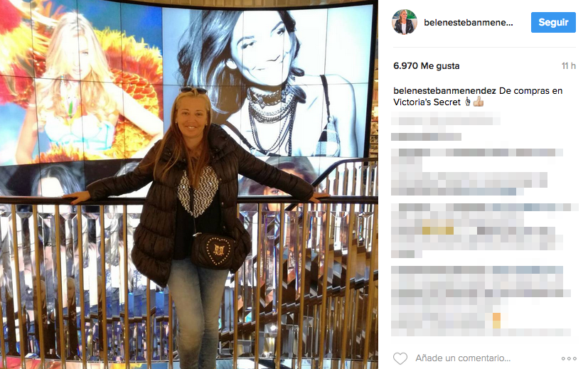Click the woman's black studded handbag
The height and width of the screenshot is (369, 588).
pyautogui.click(x=213, y=250)
